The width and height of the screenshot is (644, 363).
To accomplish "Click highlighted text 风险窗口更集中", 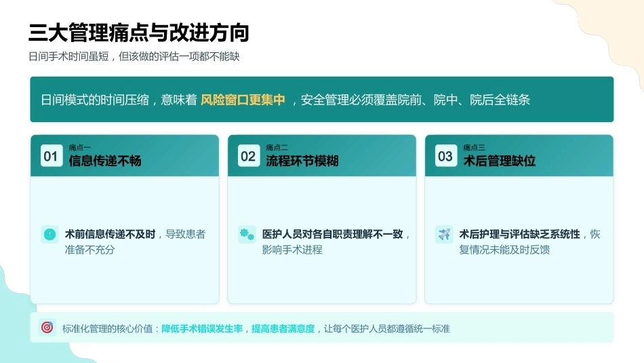I will [243, 100].
